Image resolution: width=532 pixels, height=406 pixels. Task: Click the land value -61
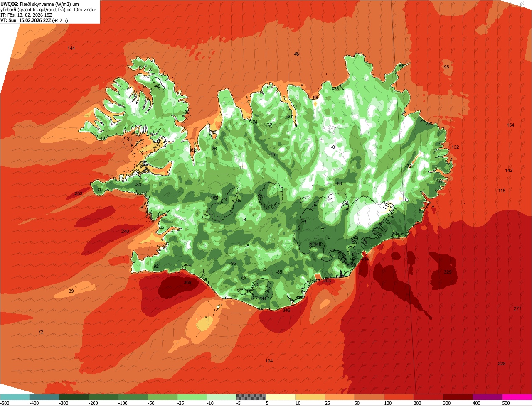tap(289, 117)
